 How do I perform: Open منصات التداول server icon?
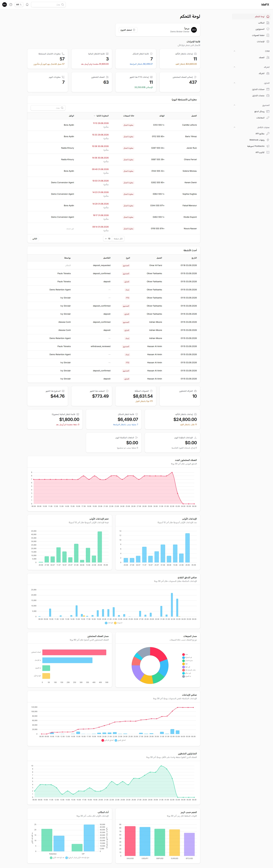(268, 95)
